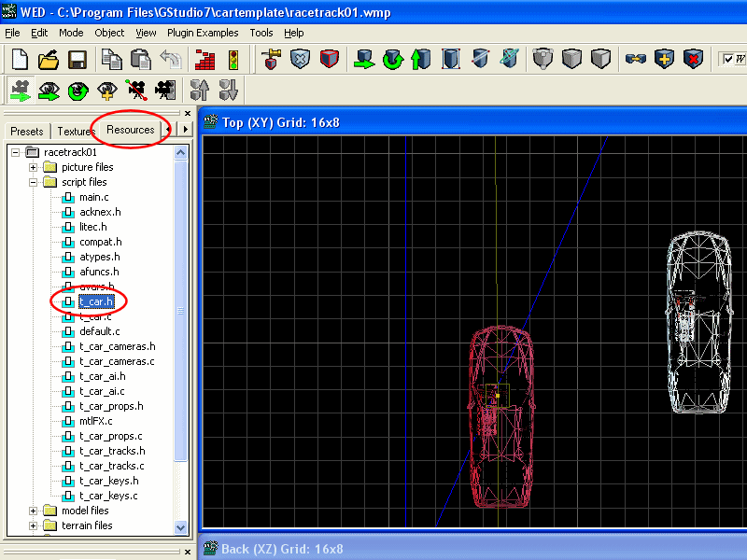747x560 pixels.
Task: Expand the terrain files folder
Action: pos(33,525)
